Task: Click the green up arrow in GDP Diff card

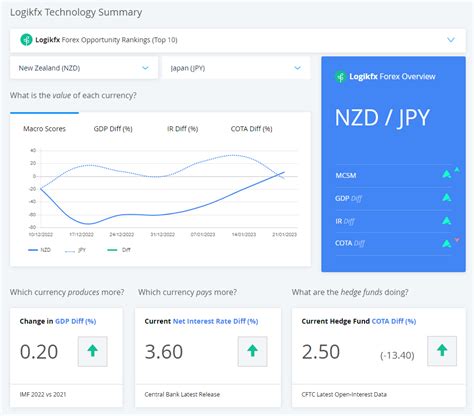Action: [93, 351]
